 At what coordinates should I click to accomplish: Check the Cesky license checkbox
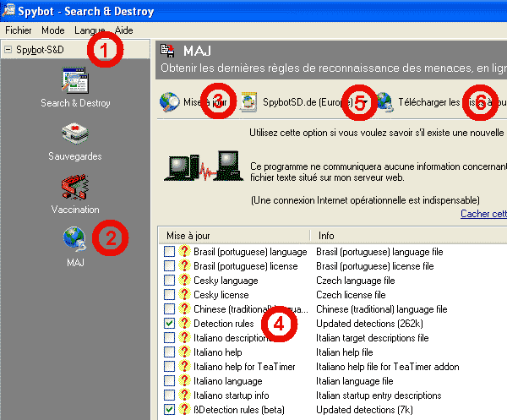click(x=170, y=295)
